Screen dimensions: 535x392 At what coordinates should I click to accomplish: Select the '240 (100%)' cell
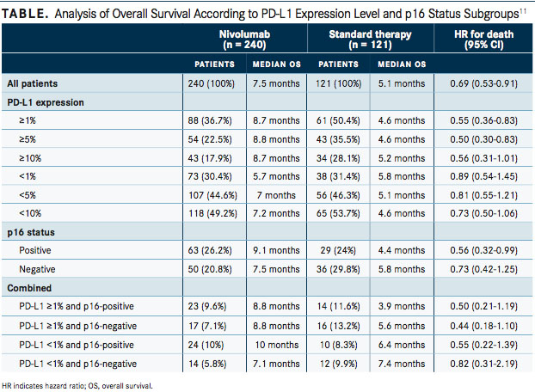[212, 83]
